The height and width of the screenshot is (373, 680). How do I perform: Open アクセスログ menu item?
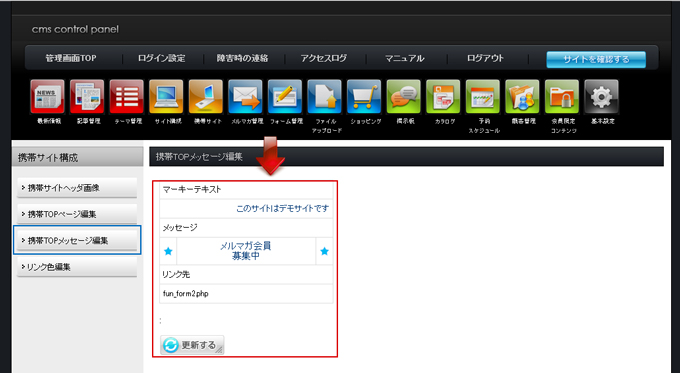click(324, 58)
